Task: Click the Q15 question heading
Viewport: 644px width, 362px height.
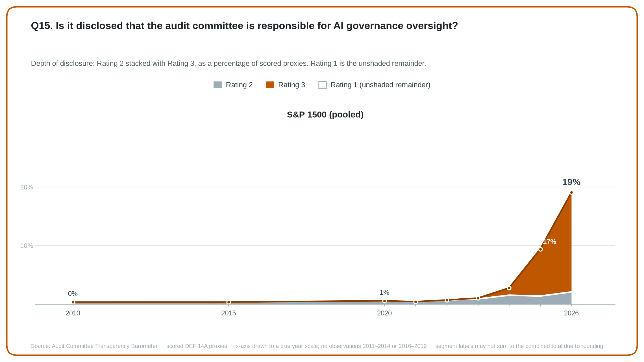Action: [244, 26]
